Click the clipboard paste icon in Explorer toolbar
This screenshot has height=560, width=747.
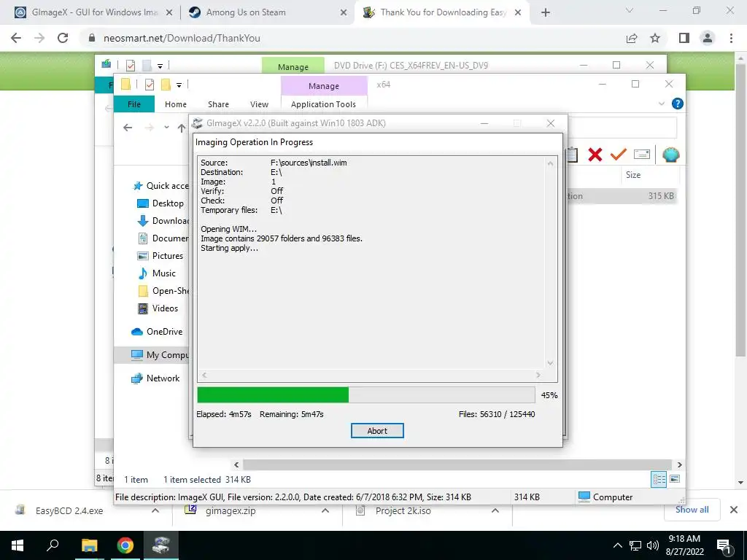[572, 155]
